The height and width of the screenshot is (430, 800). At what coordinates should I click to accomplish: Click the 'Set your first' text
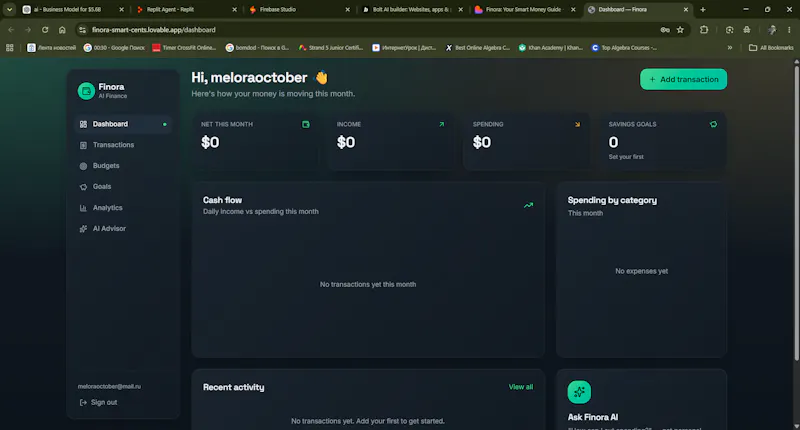pyautogui.click(x=626, y=157)
